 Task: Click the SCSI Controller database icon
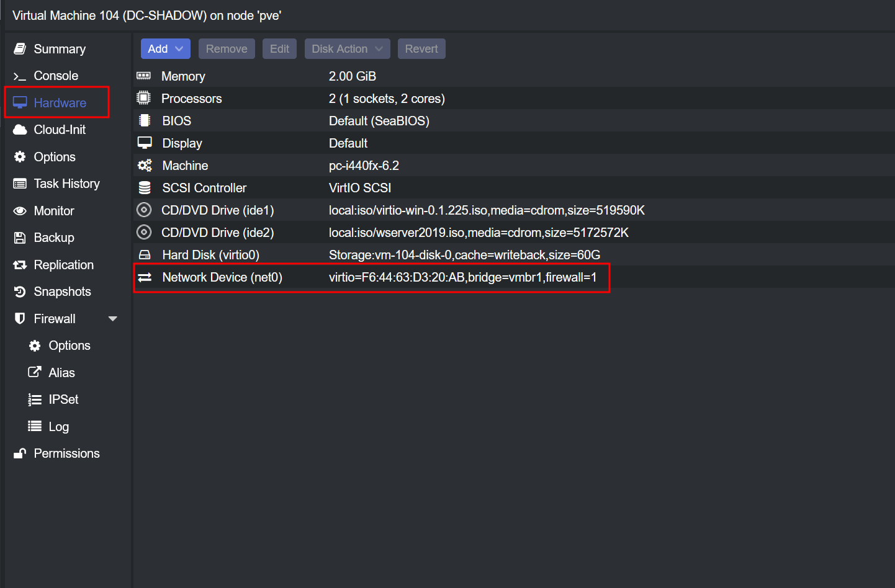click(145, 188)
